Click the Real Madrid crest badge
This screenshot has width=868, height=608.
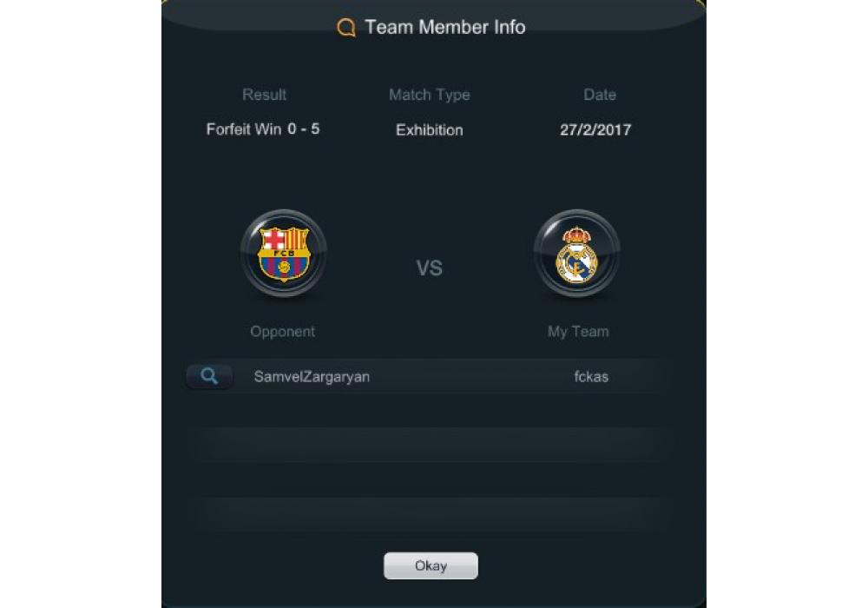[x=577, y=254]
